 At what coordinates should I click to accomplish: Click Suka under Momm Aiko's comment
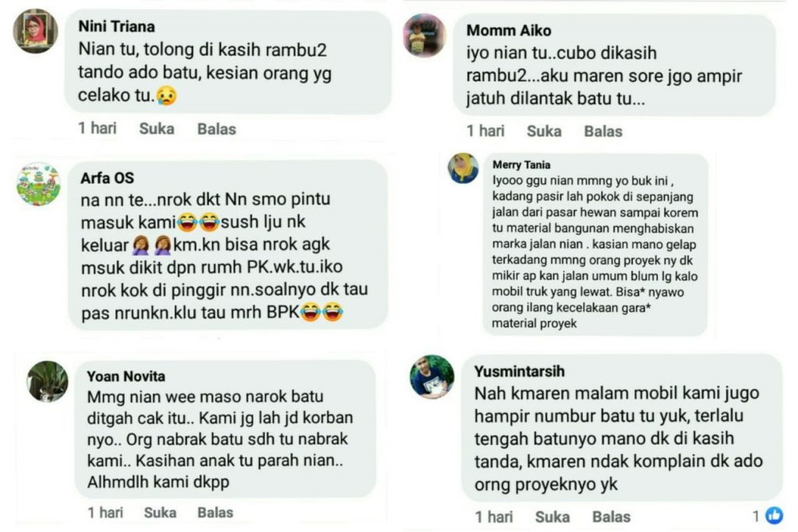click(544, 131)
